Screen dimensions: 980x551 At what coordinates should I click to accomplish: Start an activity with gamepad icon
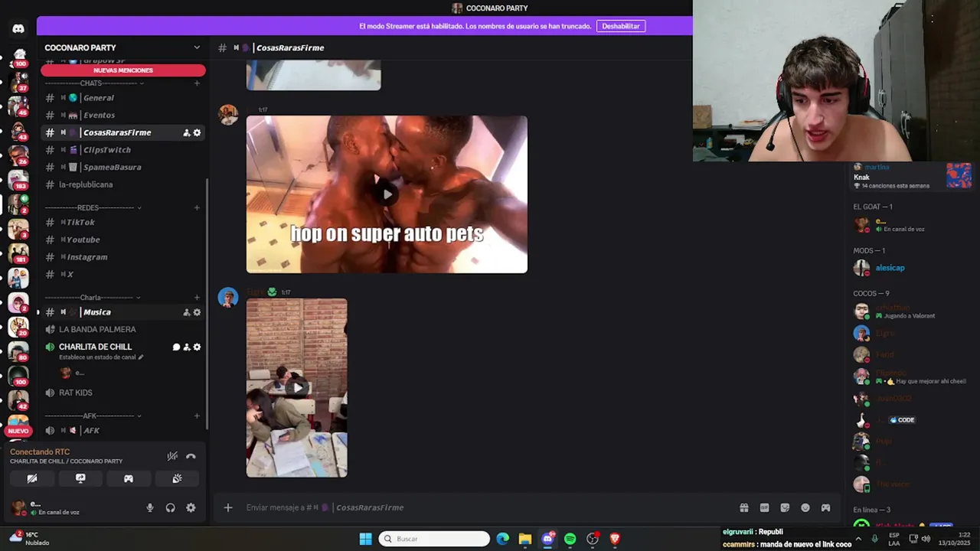(x=129, y=478)
